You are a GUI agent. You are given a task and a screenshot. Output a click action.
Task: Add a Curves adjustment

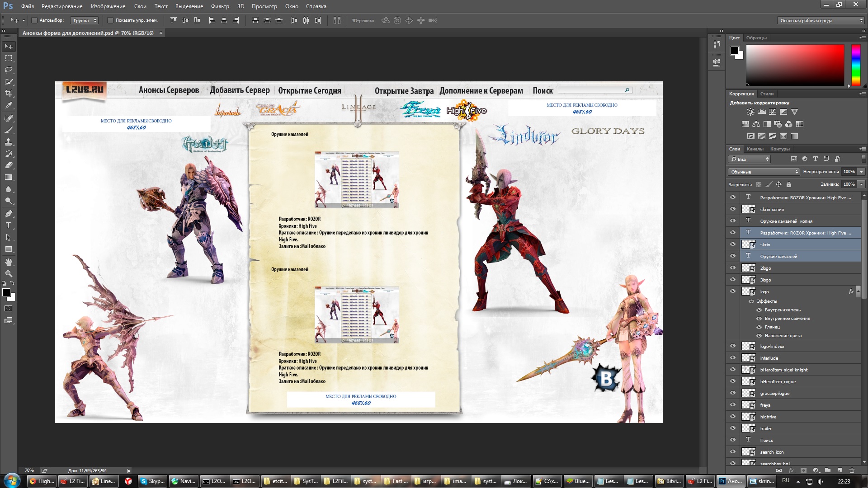click(x=773, y=112)
